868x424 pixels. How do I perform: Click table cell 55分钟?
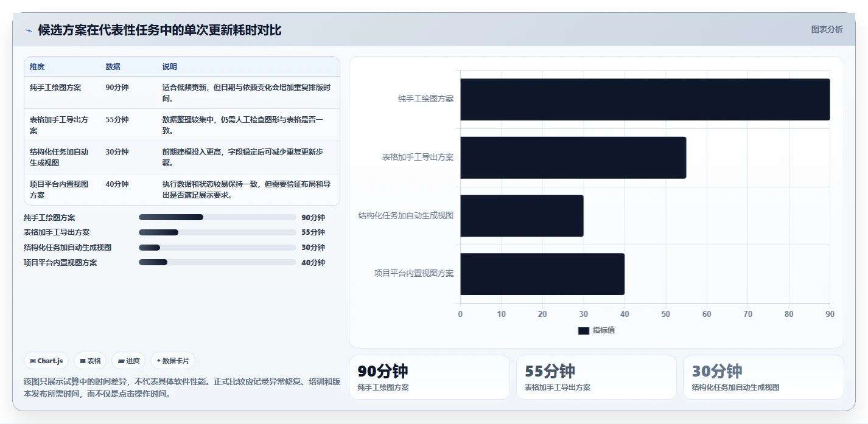(x=117, y=120)
